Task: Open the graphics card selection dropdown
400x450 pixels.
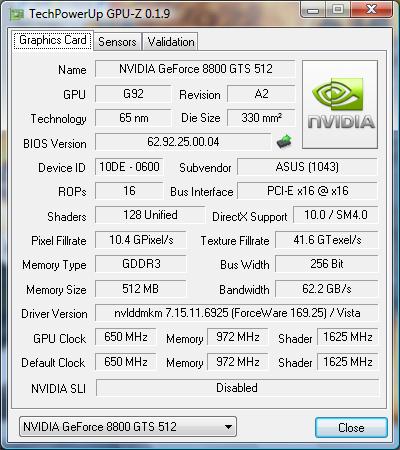Action: 128,426
